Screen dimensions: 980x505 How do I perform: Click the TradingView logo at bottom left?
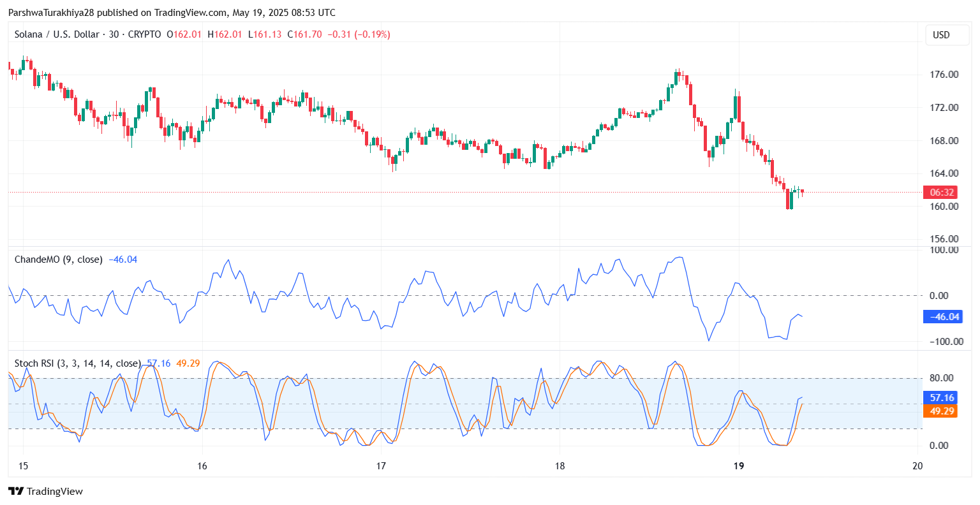[x=45, y=491]
